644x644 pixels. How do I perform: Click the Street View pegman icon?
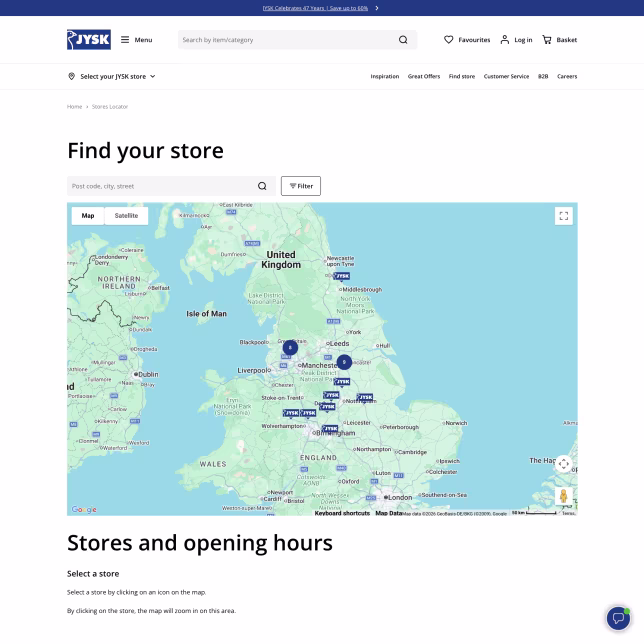pyautogui.click(x=564, y=496)
